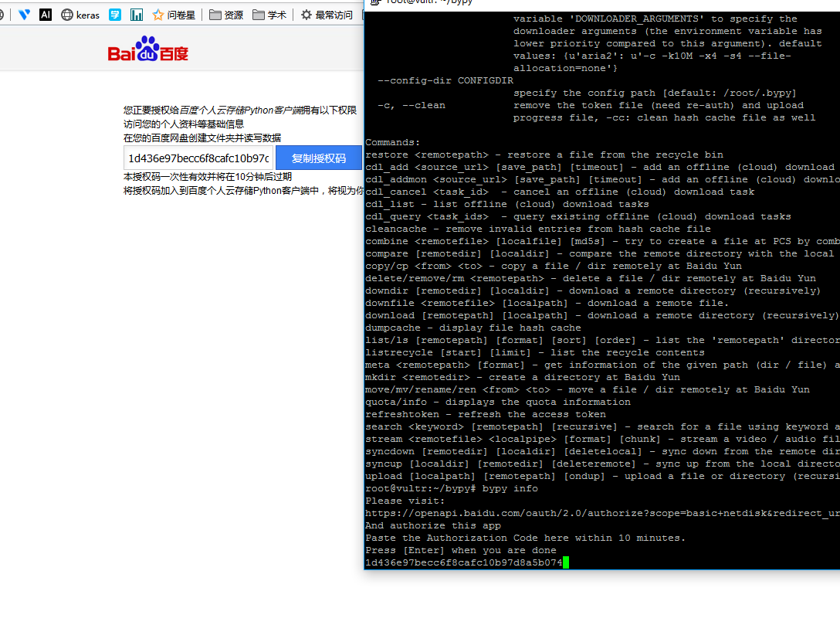
Task: Expand the 资源 bookmarks folder
Action: tap(225, 15)
